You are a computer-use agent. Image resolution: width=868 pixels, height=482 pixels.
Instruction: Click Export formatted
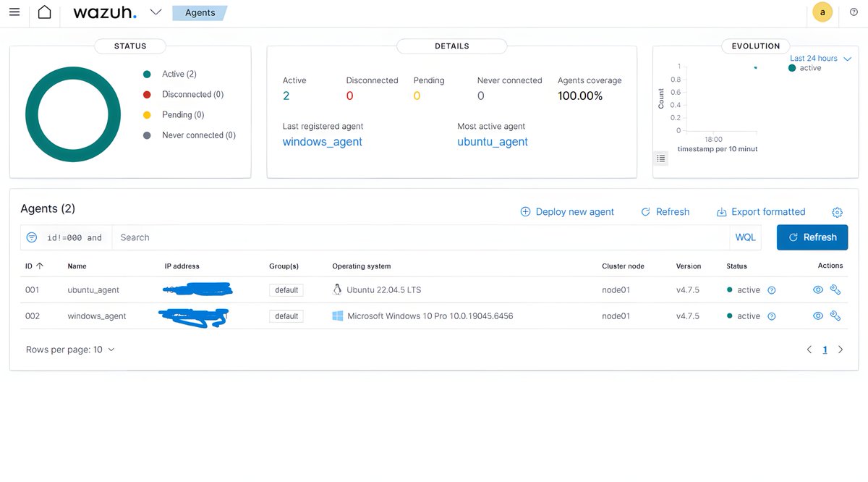[761, 212]
